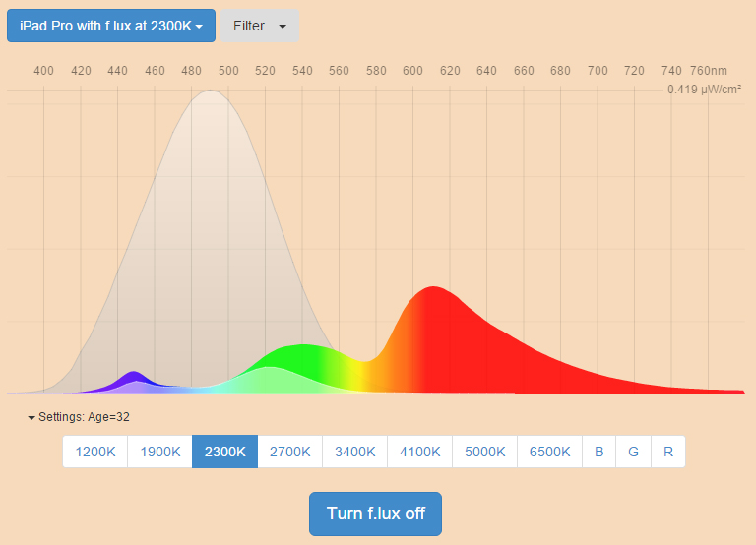Screen dimensions: 756x545
Task: Click the 500 nm wavelength axis label
Action: pyautogui.click(x=228, y=71)
